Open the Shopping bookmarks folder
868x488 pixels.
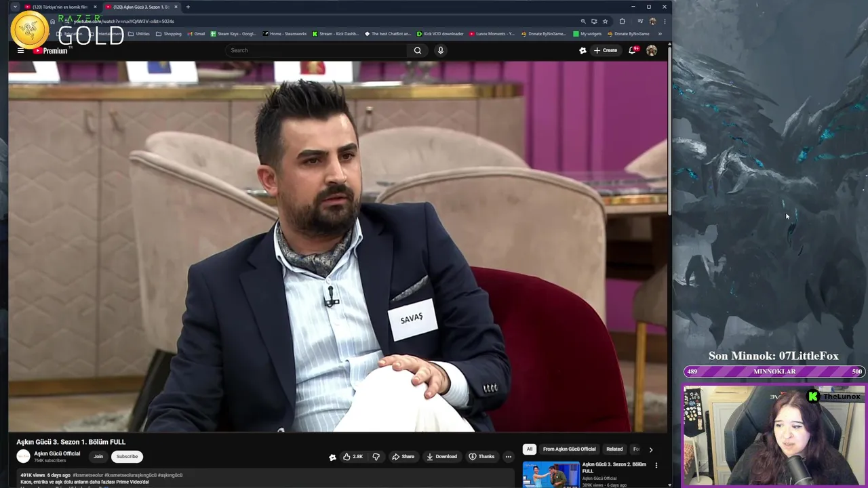[169, 34]
